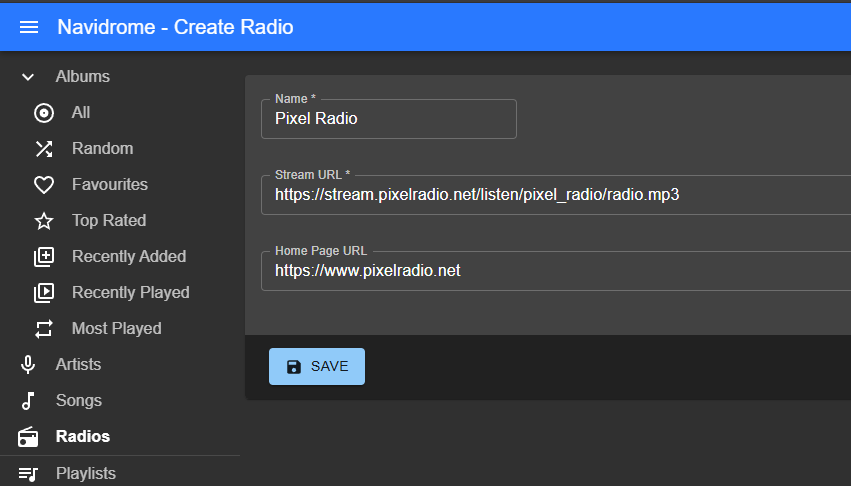851x486 pixels.
Task: Click the All albums disc icon
Action: [x=43, y=113]
